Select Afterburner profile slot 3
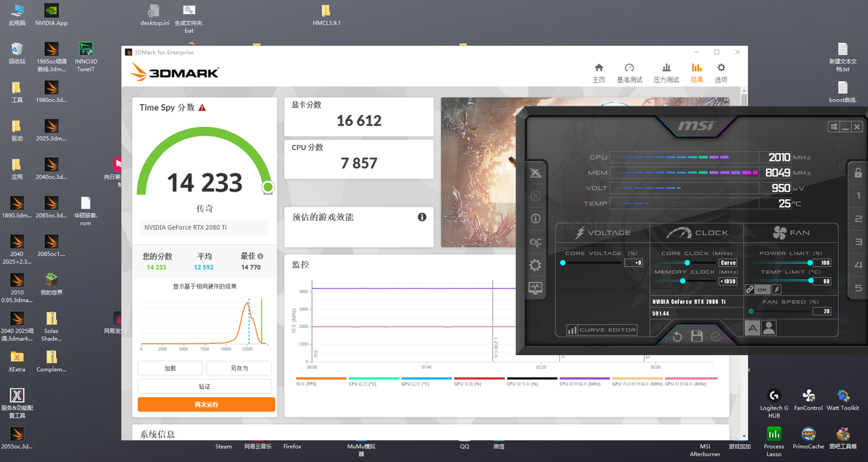This screenshot has width=868, height=462. coord(858,242)
